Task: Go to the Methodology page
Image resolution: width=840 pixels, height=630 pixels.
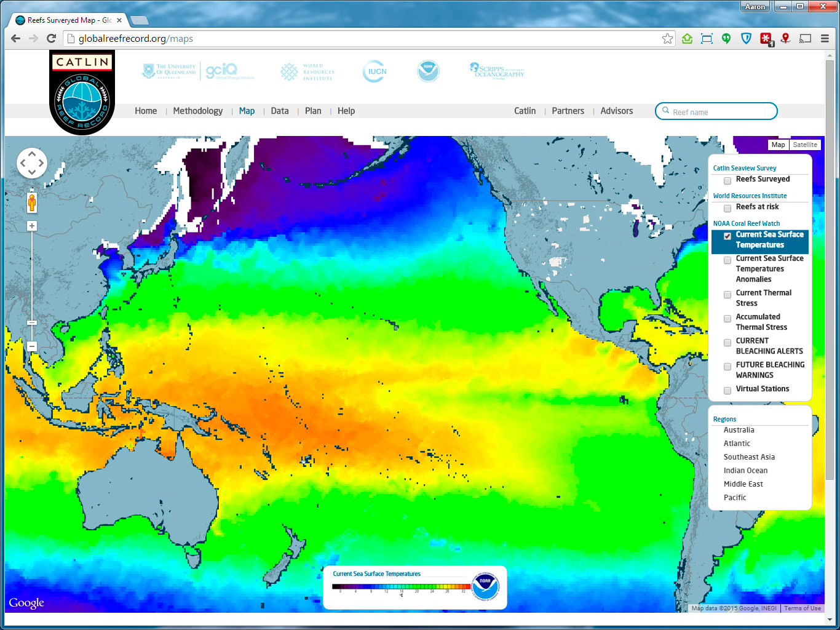Action: [x=198, y=111]
